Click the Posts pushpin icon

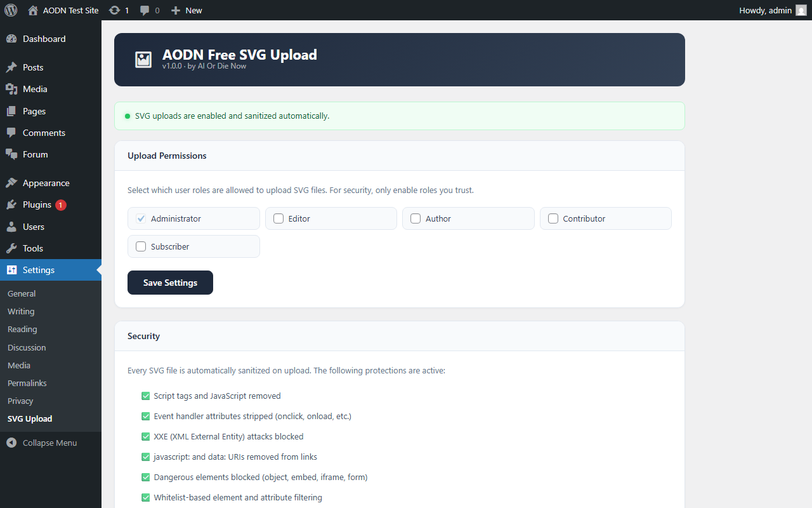[11, 67]
